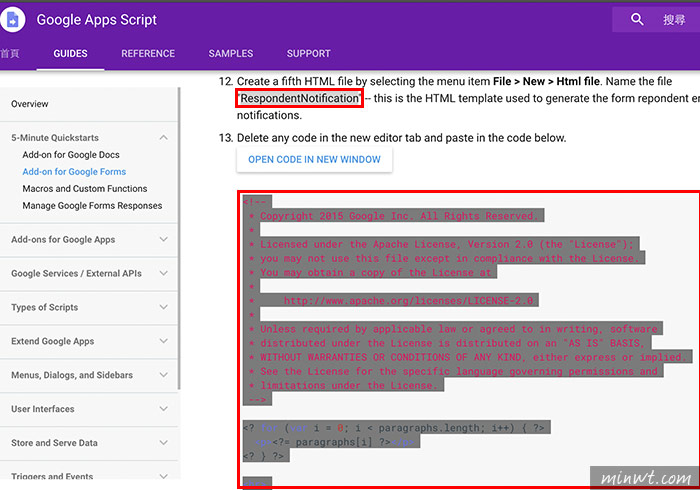Open the SAMPLES tab
Screen dimensions: 700x490
[231, 54]
